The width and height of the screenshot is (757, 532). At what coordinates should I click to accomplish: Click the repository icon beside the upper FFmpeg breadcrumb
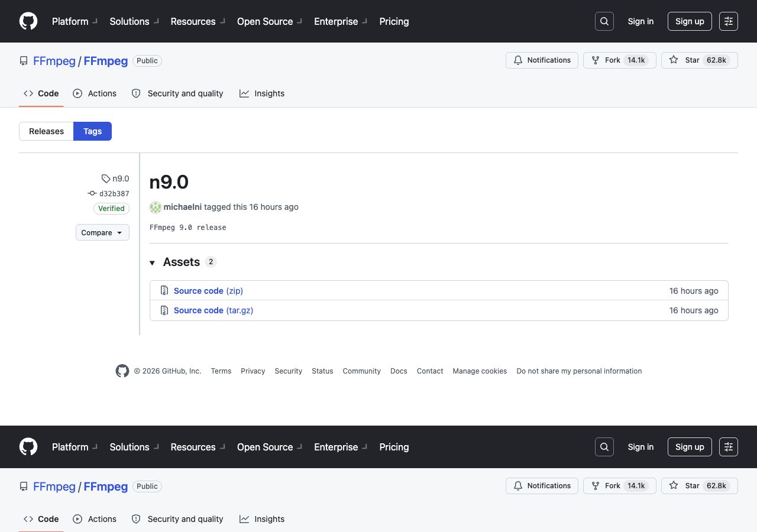tap(24, 61)
